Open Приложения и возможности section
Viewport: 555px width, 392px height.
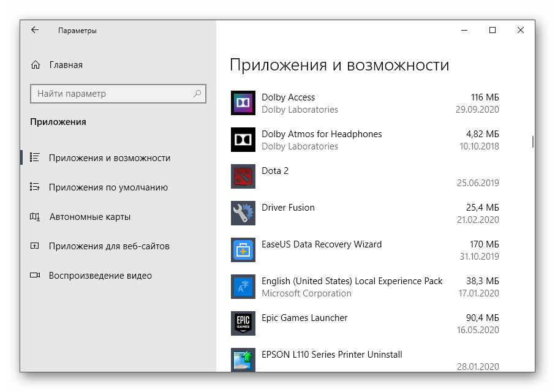[110, 158]
